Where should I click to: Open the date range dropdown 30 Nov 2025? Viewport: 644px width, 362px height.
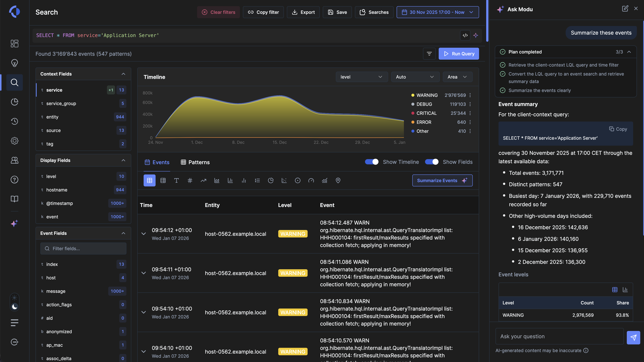coord(438,12)
